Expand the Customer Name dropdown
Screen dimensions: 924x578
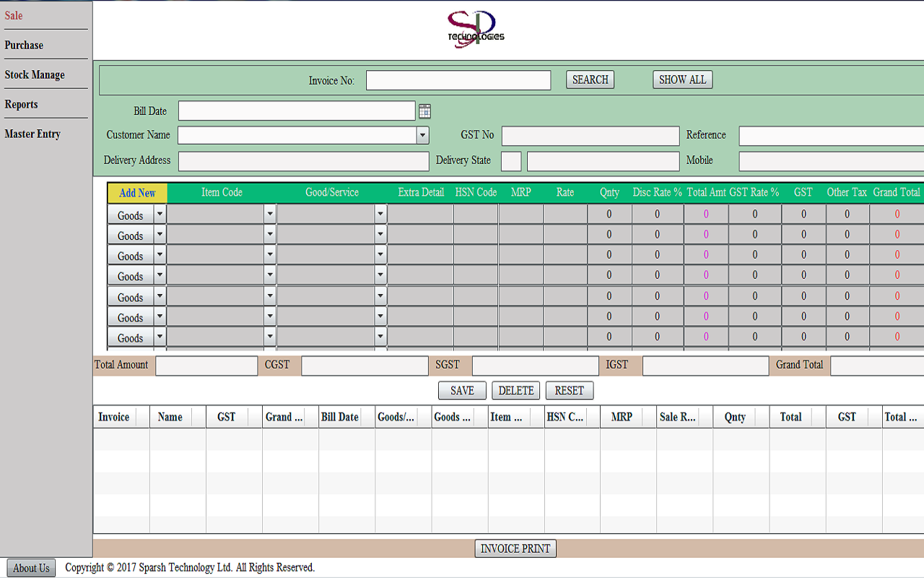click(x=422, y=135)
